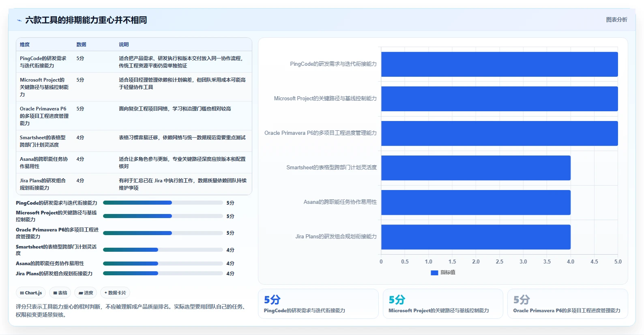Select table cell PingCode的研发需求与迭代衔接能力
This screenshot has width=644, height=335.
point(44,62)
